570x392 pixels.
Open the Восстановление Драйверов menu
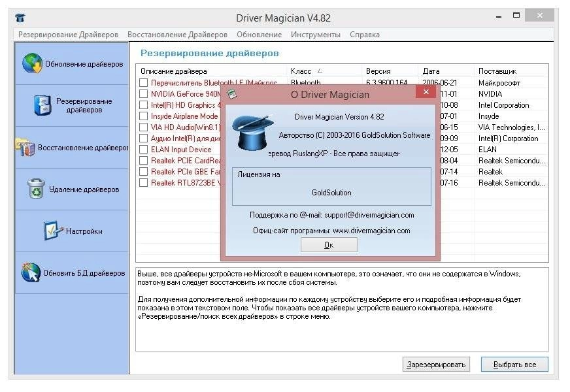tap(177, 35)
